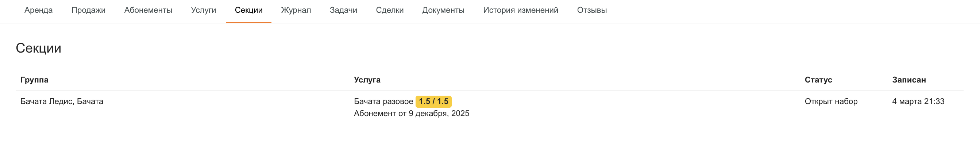Open the Документы tab
Screen dimensions: 980x157
pos(443,10)
